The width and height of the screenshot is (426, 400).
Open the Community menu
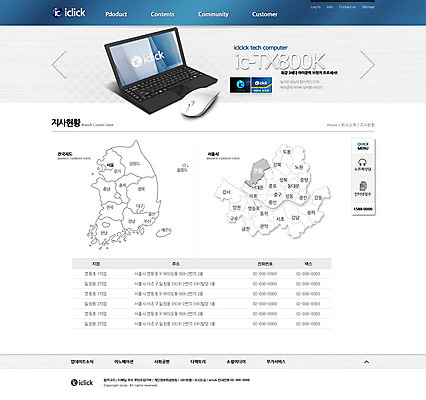coord(213,14)
